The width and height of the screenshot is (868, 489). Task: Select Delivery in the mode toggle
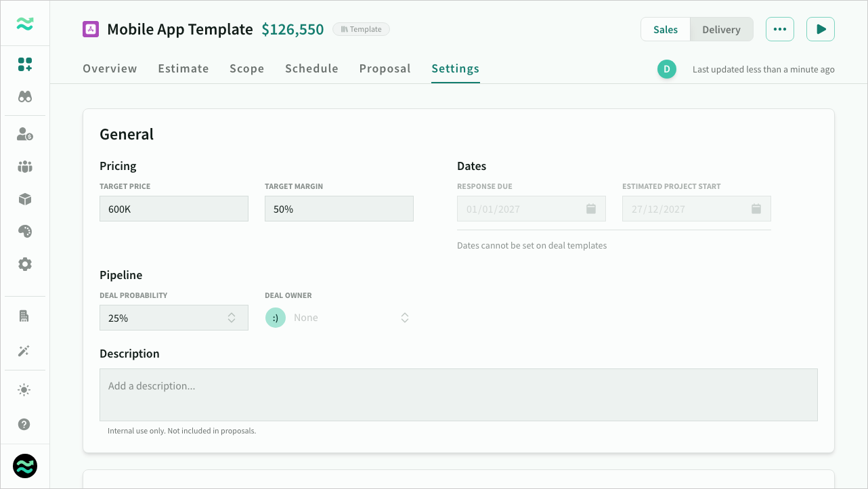pos(721,29)
